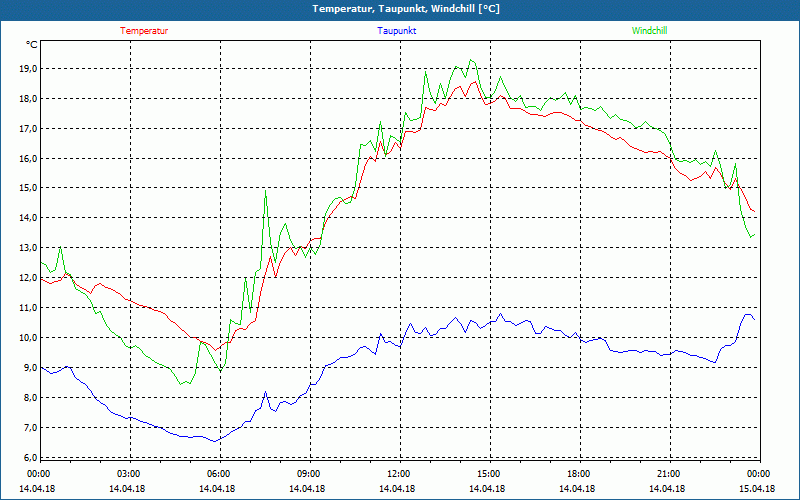
Task: Click the 14.04.18 date under 18:00
Action: coord(578,489)
